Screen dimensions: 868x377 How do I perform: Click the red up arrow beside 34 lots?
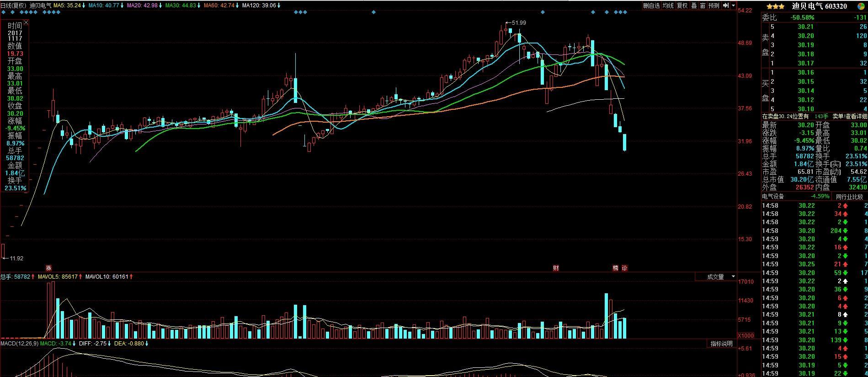846,214
